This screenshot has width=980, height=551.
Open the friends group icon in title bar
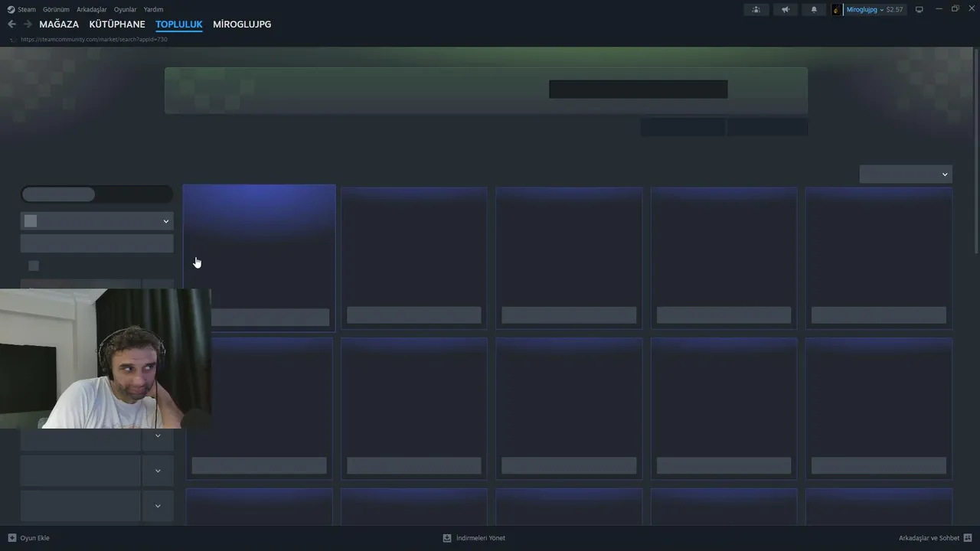point(756,10)
